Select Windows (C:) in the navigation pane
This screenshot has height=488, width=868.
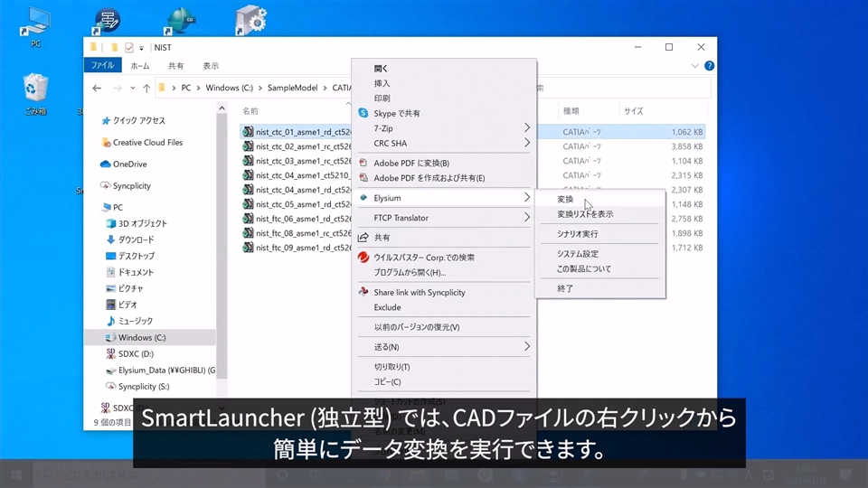[x=142, y=337]
